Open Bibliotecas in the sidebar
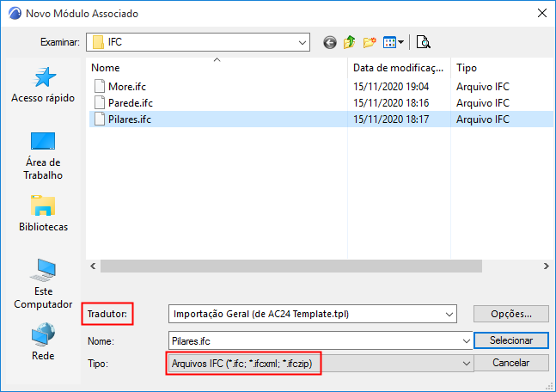 pyautogui.click(x=43, y=213)
